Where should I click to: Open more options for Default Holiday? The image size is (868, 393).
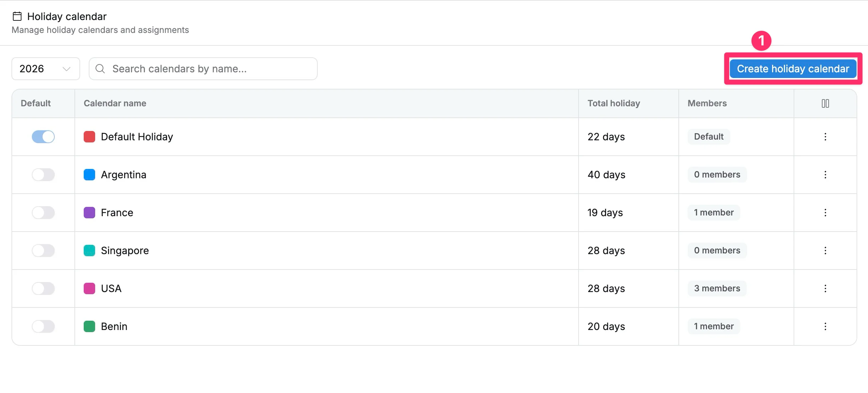825,137
